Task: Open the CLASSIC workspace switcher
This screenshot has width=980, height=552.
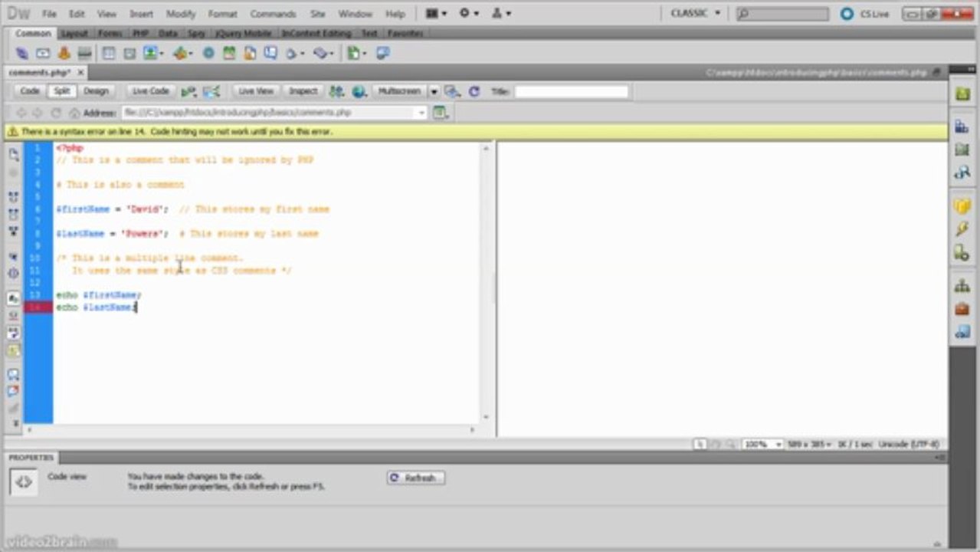Action: tap(696, 13)
